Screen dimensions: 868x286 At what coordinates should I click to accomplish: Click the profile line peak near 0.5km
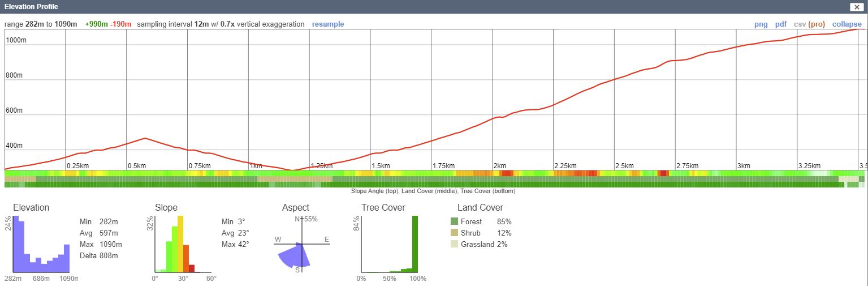click(x=145, y=138)
